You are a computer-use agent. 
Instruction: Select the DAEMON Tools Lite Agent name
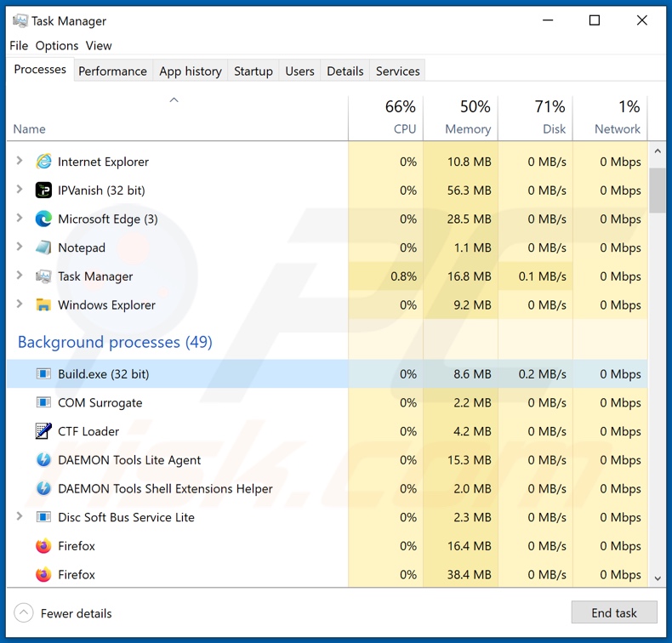[129, 460]
